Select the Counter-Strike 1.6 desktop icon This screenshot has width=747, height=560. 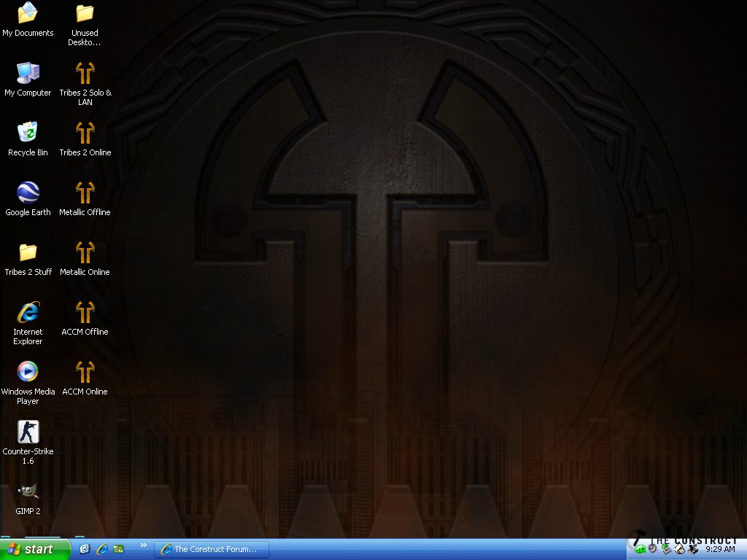[x=28, y=443]
